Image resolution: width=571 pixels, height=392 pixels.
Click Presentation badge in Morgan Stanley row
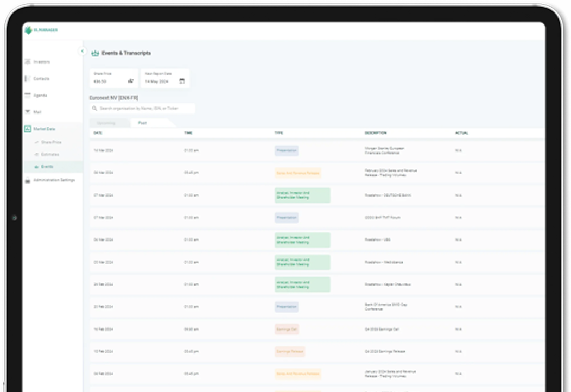pyautogui.click(x=287, y=150)
